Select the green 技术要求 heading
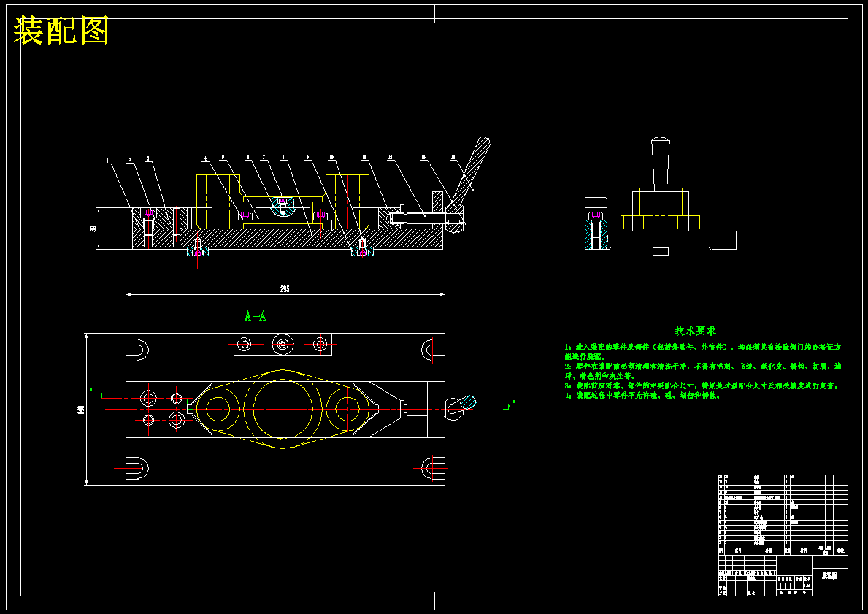This screenshot has height=614, width=868. tap(695, 331)
